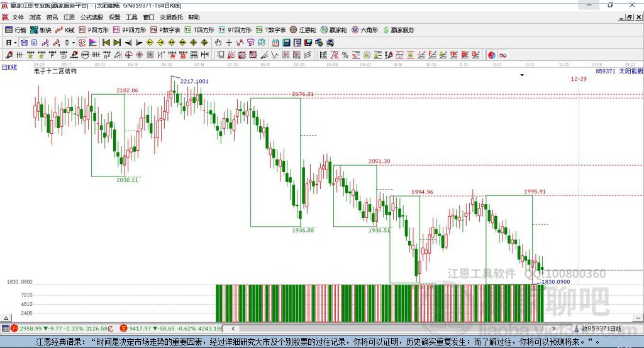Open the calendar icon with 21

tap(275, 43)
